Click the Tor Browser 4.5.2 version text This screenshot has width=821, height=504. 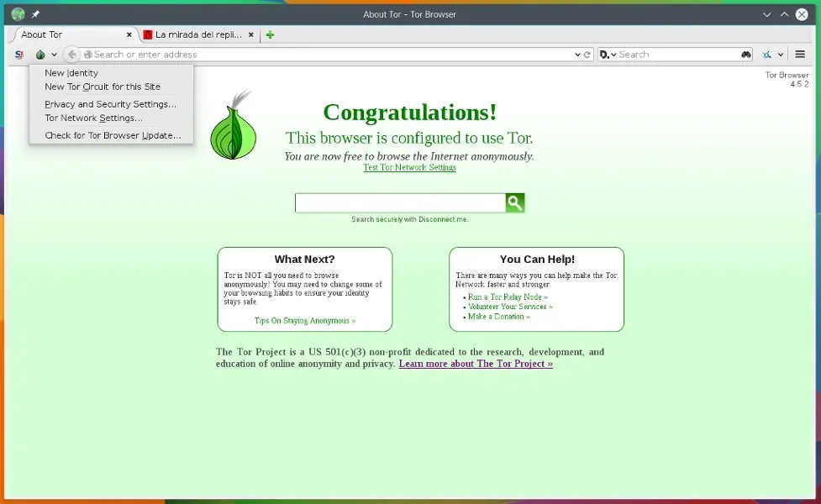(787, 80)
